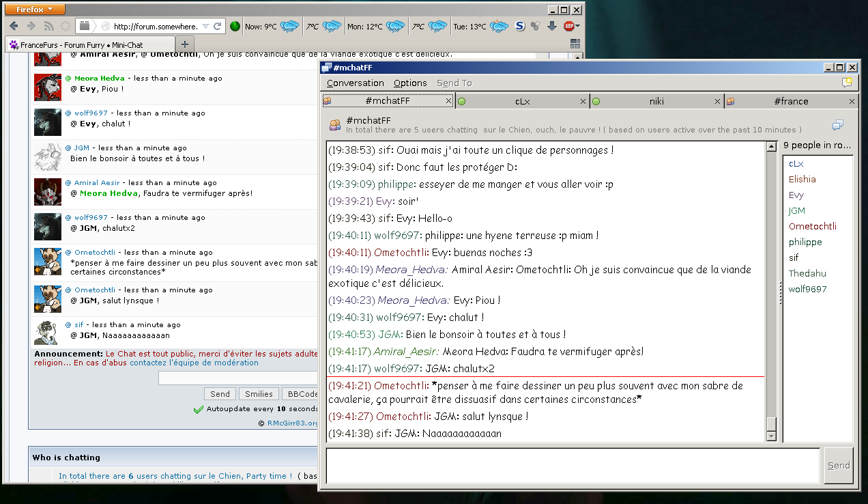
Task: Toggle the green autoupdate checkmark
Action: tap(198, 410)
